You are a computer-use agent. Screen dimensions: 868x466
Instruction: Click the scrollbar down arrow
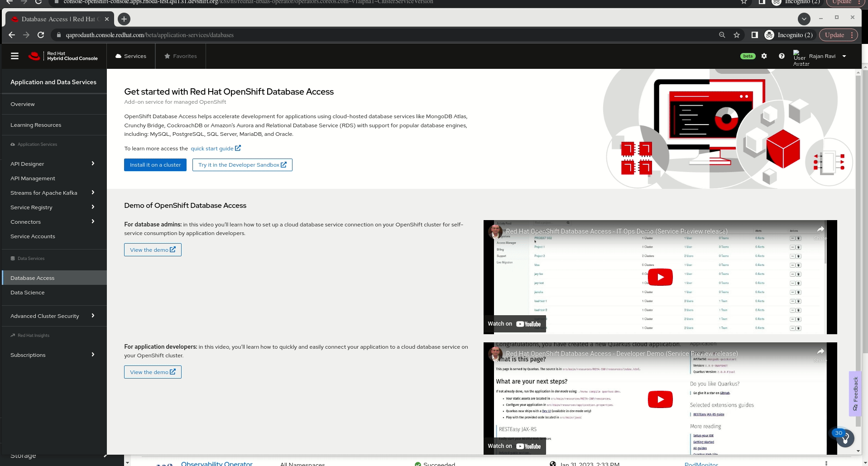pos(858,451)
